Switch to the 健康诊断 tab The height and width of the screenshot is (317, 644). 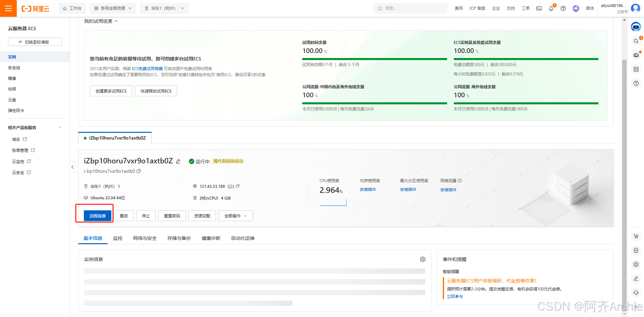pyautogui.click(x=211, y=238)
